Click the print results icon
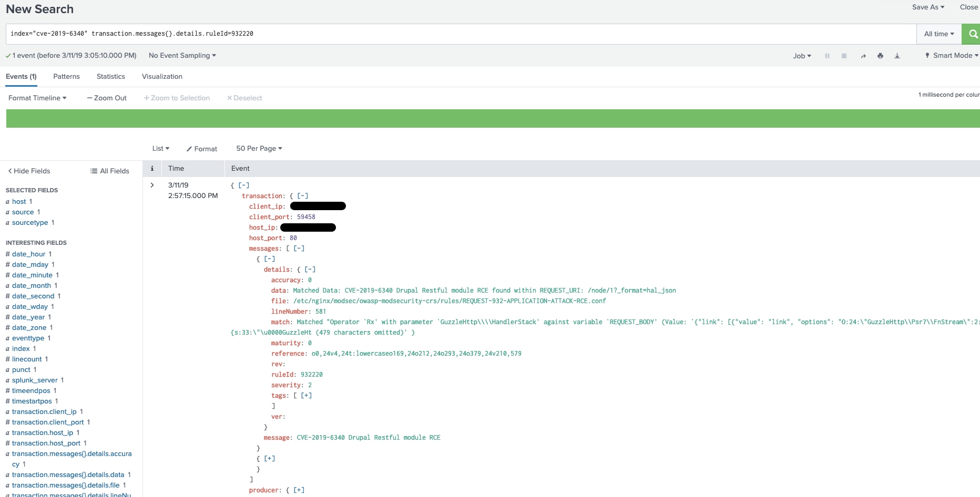 880,56
